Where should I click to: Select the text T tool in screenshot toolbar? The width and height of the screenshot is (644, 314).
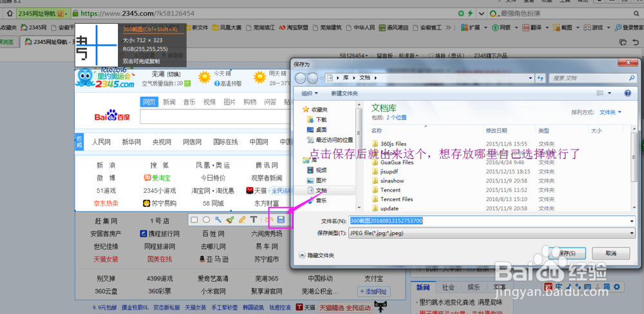pos(254,220)
